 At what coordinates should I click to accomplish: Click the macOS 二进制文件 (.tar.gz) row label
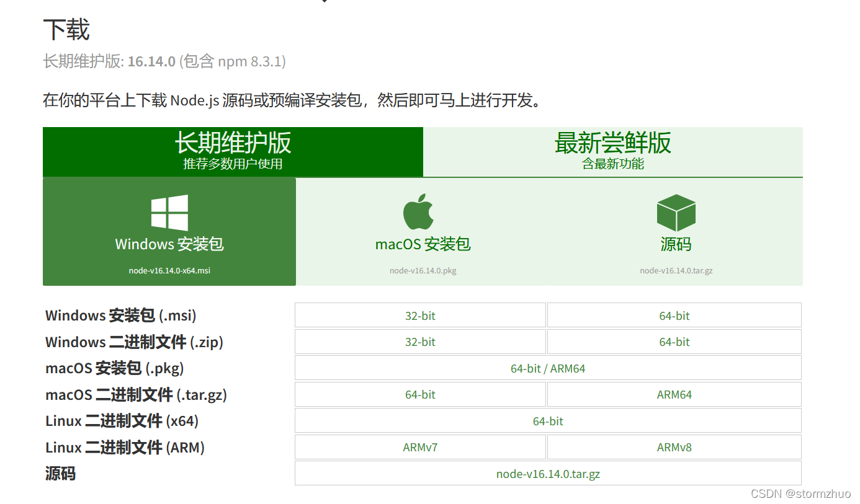(137, 394)
